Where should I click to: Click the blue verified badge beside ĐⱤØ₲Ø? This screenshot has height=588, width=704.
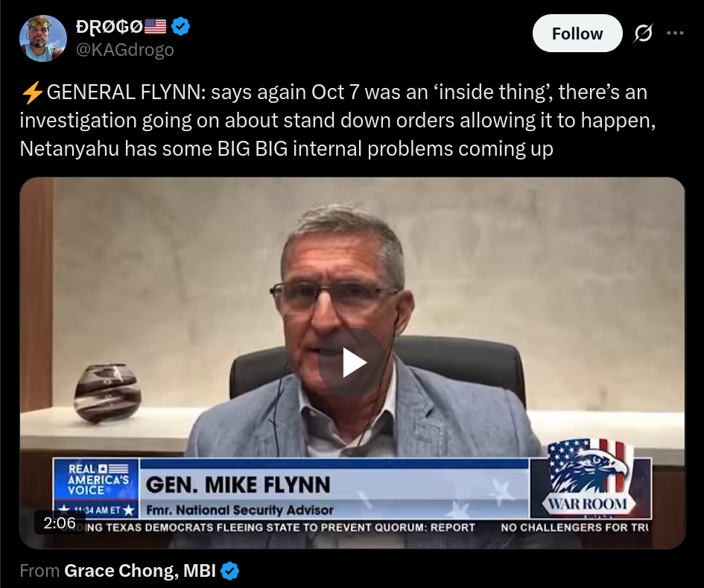tap(180, 27)
